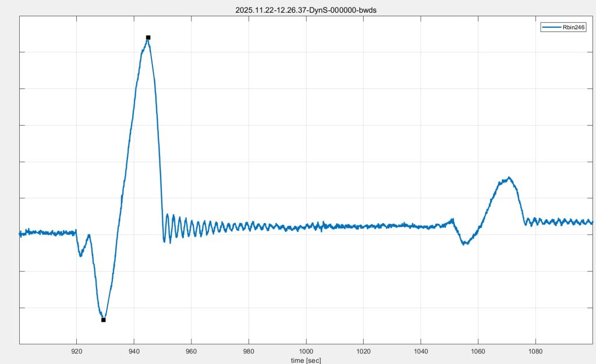Click the 960 tick label on the x-axis

coord(191,351)
